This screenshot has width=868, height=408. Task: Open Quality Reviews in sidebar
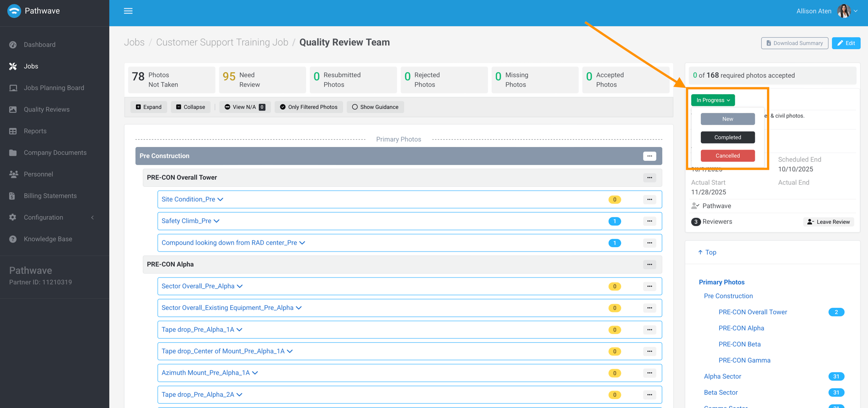(47, 109)
